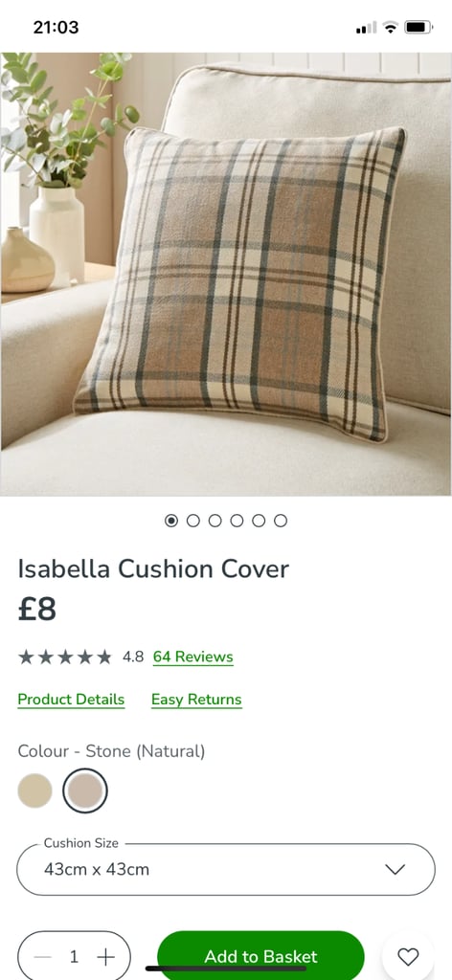Screen dimensions: 452x980
Task: Tap the heart wishlist icon
Action: pos(408,956)
